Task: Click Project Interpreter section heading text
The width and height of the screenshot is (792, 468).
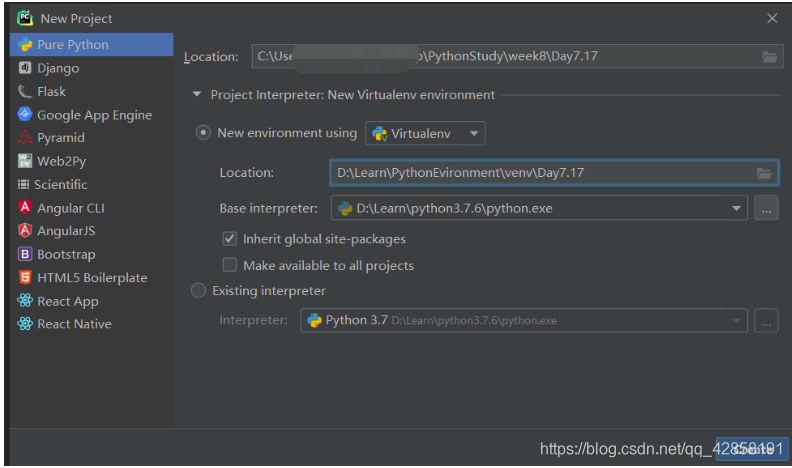Action: pyautogui.click(x=353, y=95)
